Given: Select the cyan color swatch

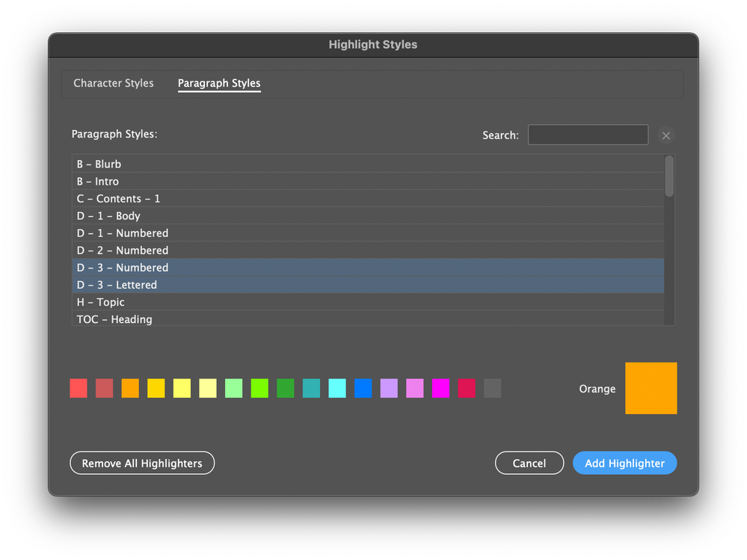Looking at the screenshot, I should (337, 388).
